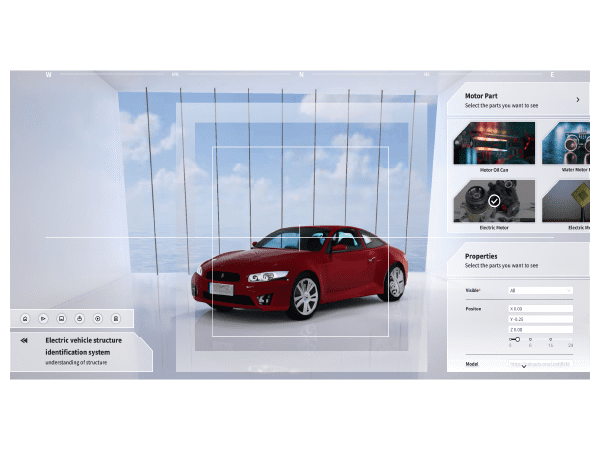Click slider mark at 15

tap(550, 339)
